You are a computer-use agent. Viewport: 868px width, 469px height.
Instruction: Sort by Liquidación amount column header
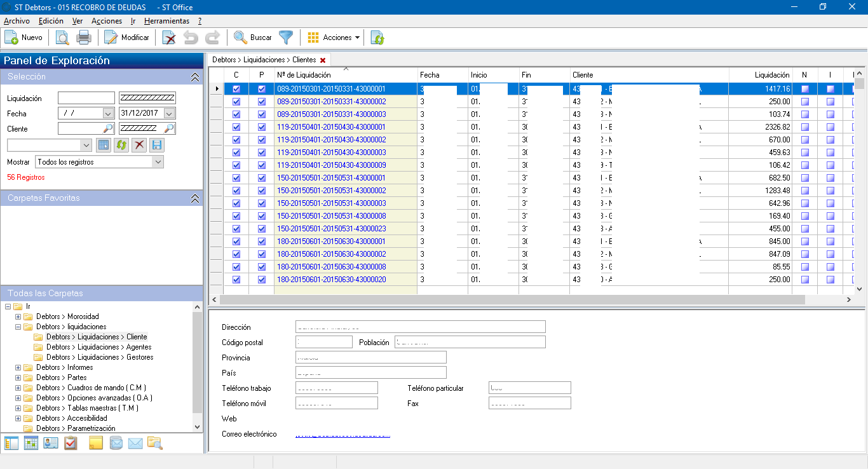click(761, 75)
